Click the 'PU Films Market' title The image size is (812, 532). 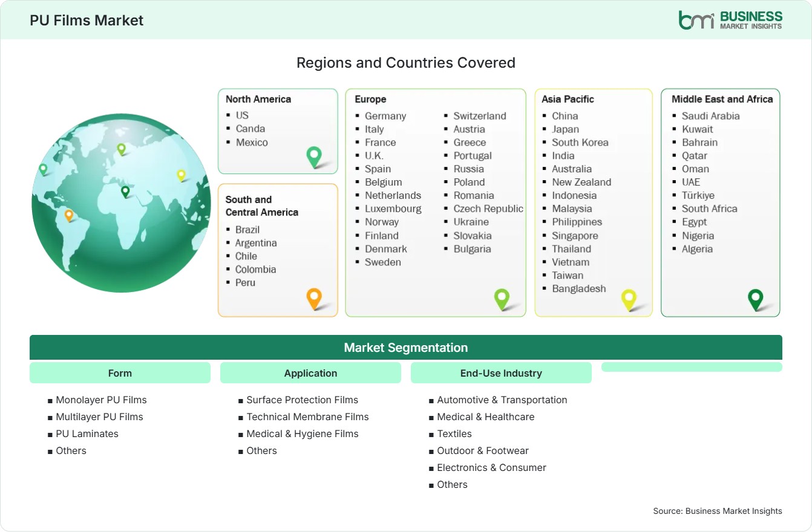[x=87, y=21]
